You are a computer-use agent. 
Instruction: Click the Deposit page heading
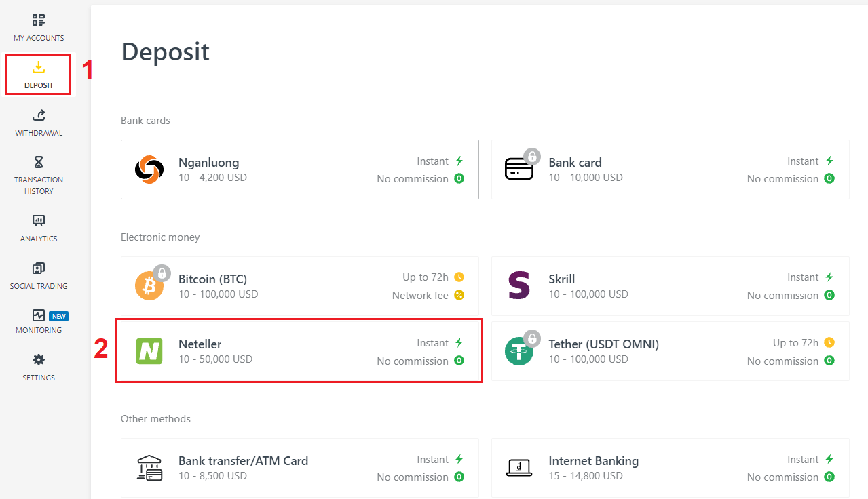click(x=166, y=52)
